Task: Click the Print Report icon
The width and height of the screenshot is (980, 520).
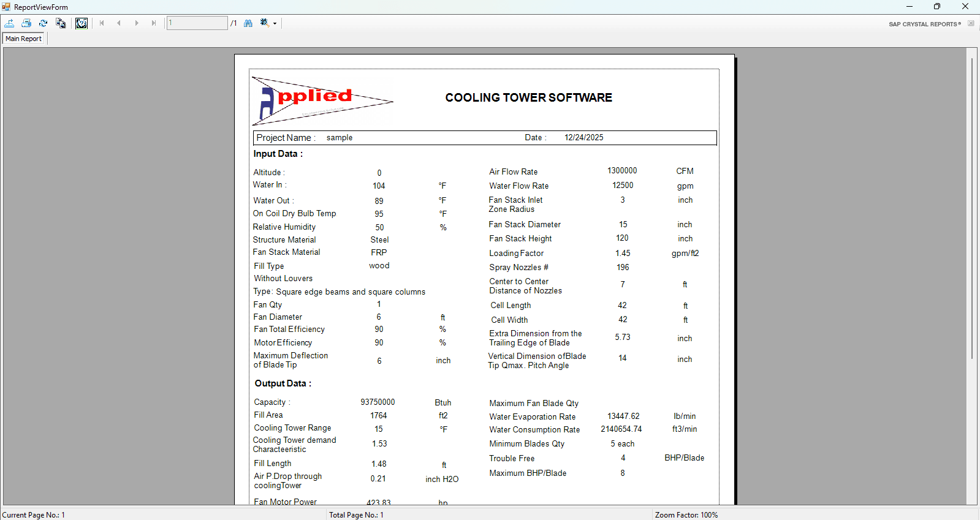Action: pyautogui.click(x=26, y=23)
